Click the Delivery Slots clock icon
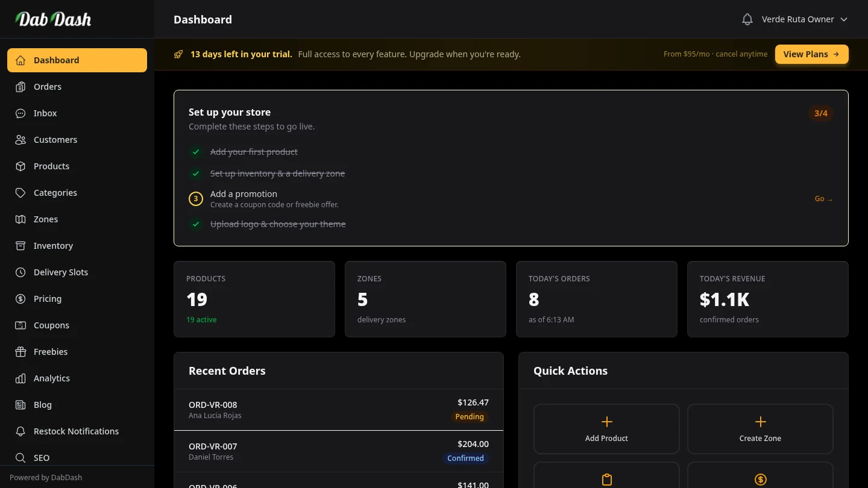 [20, 272]
